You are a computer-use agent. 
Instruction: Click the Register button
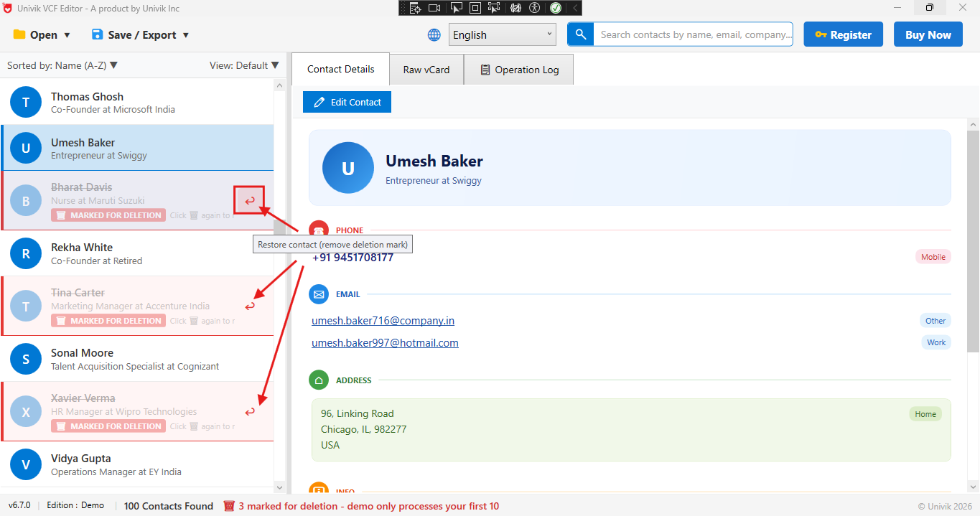(843, 34)
